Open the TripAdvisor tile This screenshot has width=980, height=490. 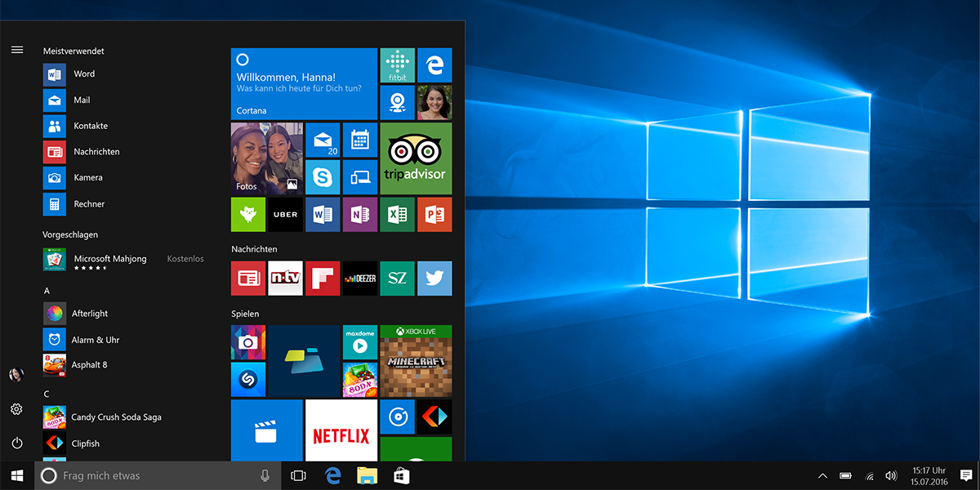pyautogui.click(x=416, y=158)
